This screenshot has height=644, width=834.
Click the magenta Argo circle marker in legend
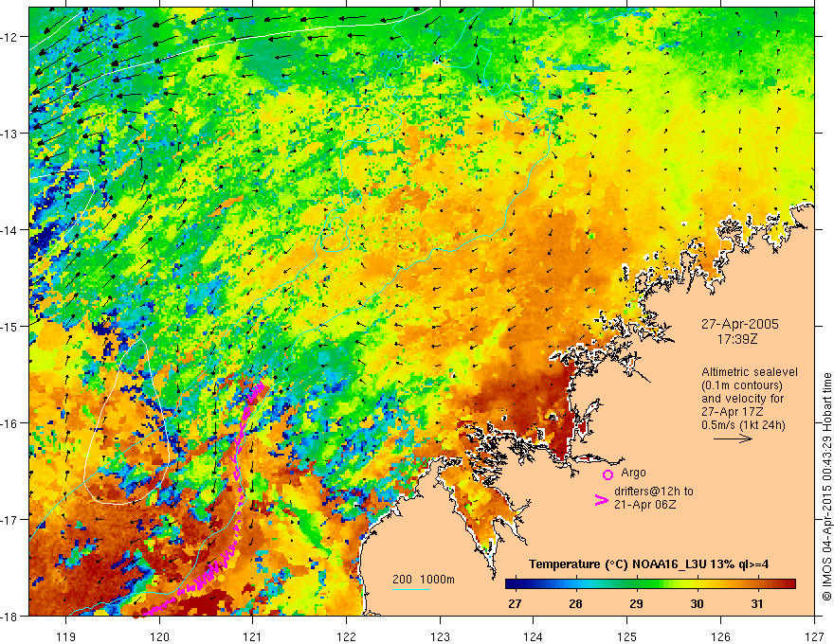tap(607, 474)
